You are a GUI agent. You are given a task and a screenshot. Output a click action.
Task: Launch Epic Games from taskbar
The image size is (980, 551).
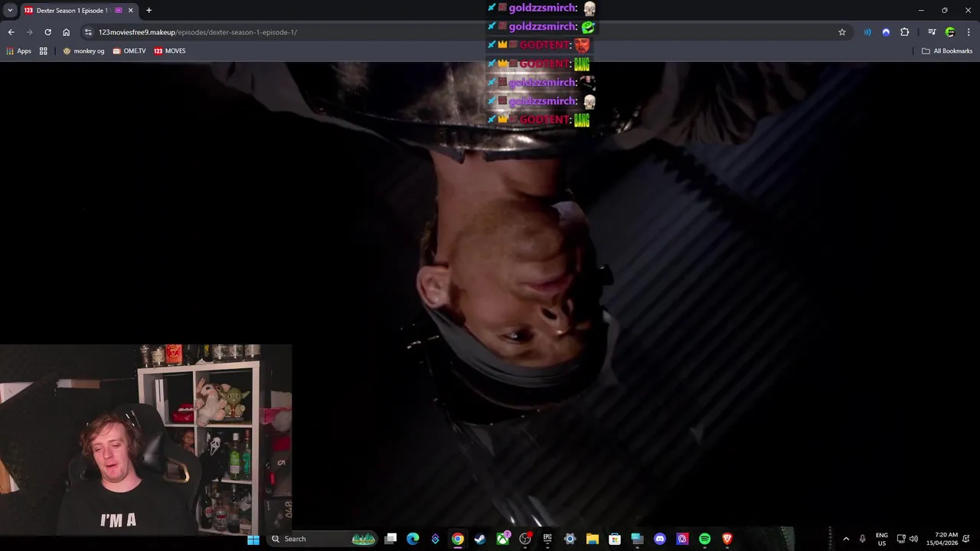(547, 539)
